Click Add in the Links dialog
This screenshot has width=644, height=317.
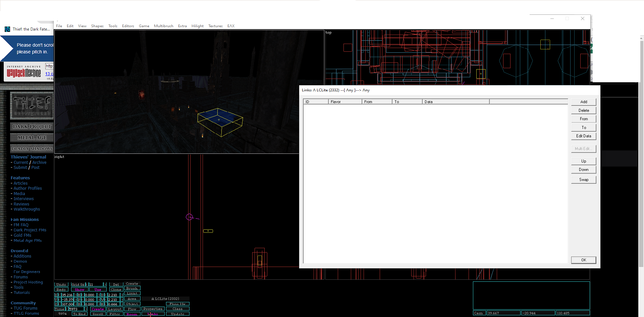point(584,102)
